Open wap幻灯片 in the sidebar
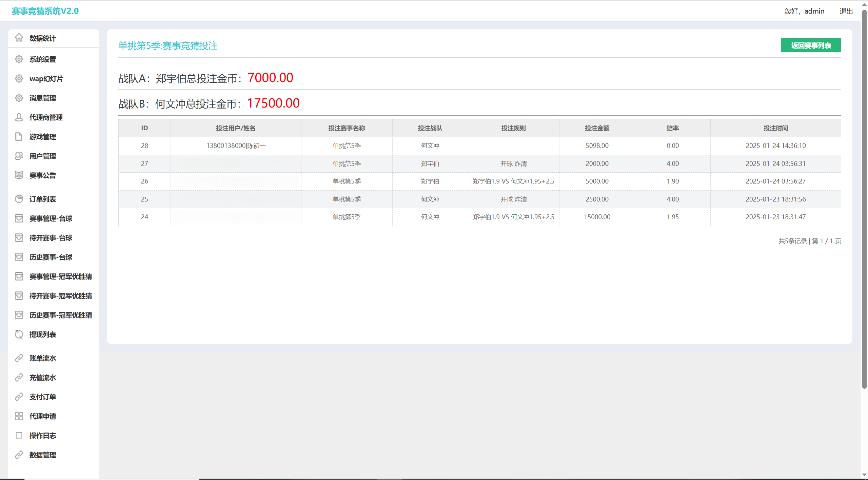This screenshot has width=868, height=480. click(46, 79)
